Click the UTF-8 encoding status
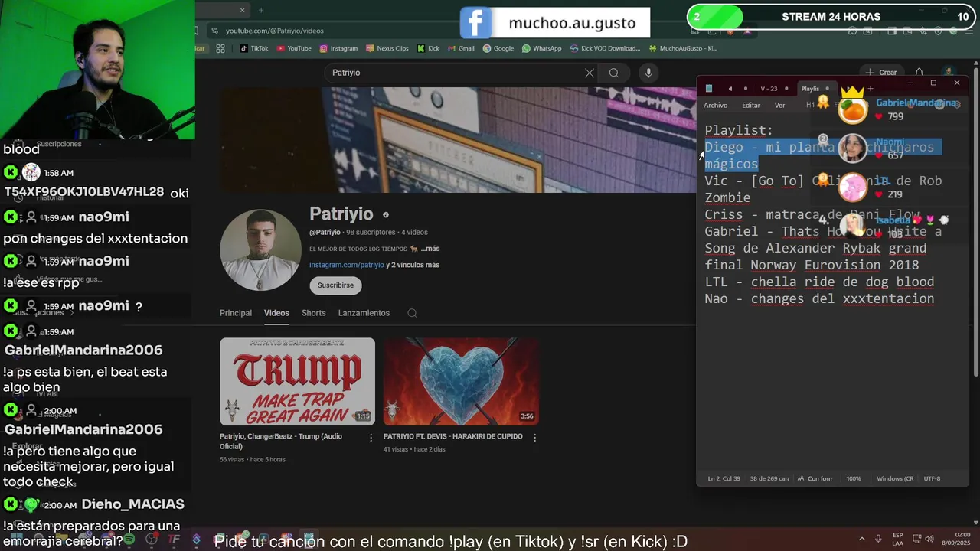 [x=932, y=478]
